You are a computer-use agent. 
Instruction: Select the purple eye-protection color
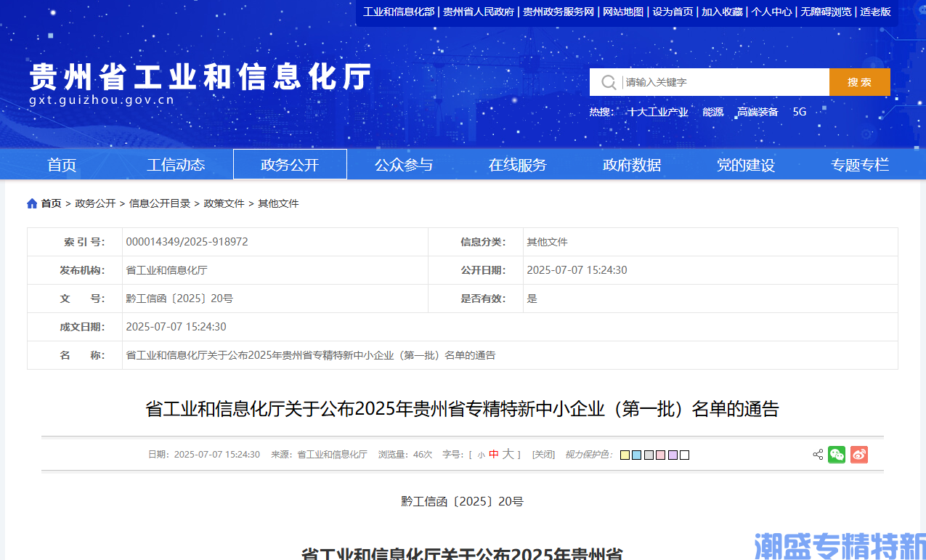point(673,455)
